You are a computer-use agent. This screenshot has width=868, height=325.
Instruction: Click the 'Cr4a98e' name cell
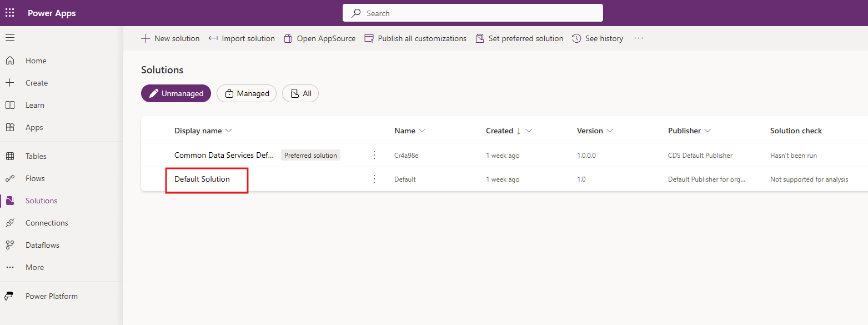coord(407,156)
